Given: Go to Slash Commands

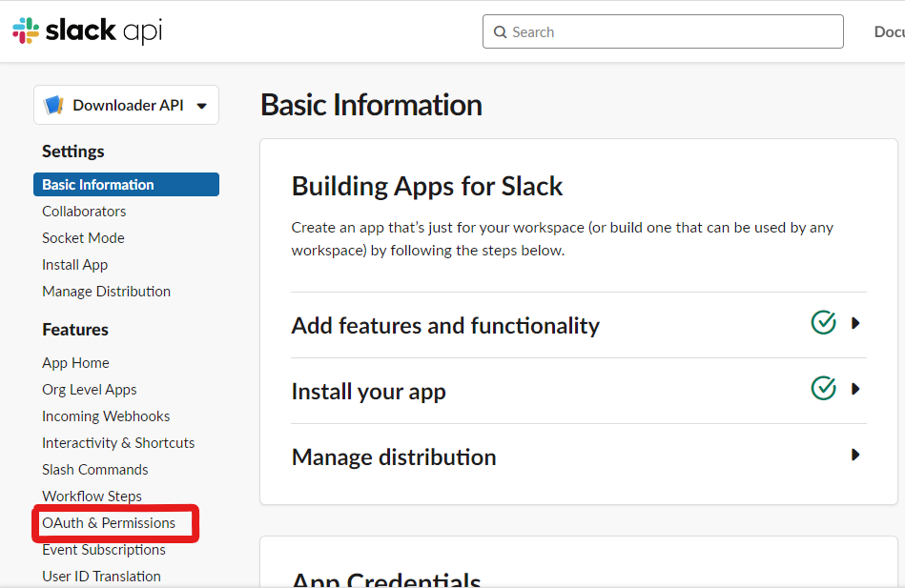Looking at the screenshot, I should [x=95, y=470].
